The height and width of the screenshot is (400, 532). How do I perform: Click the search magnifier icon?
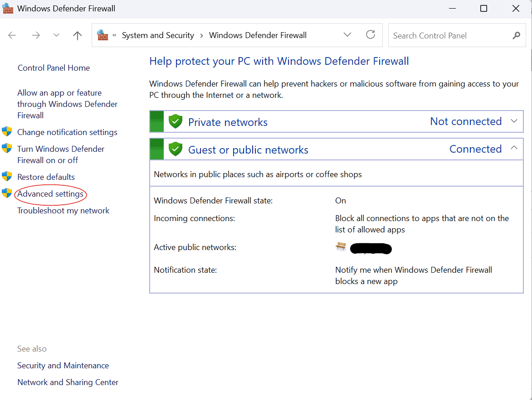pyautogui.click(x=517, y=35)
